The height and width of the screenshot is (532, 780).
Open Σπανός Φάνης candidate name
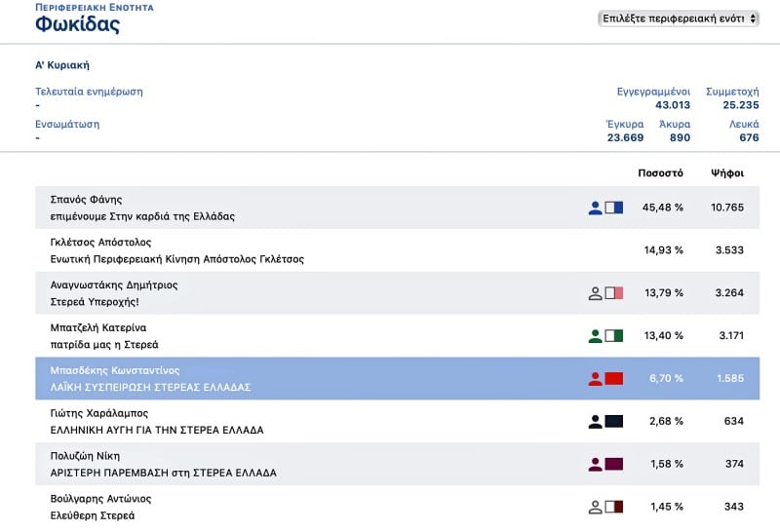pos(86,200)
